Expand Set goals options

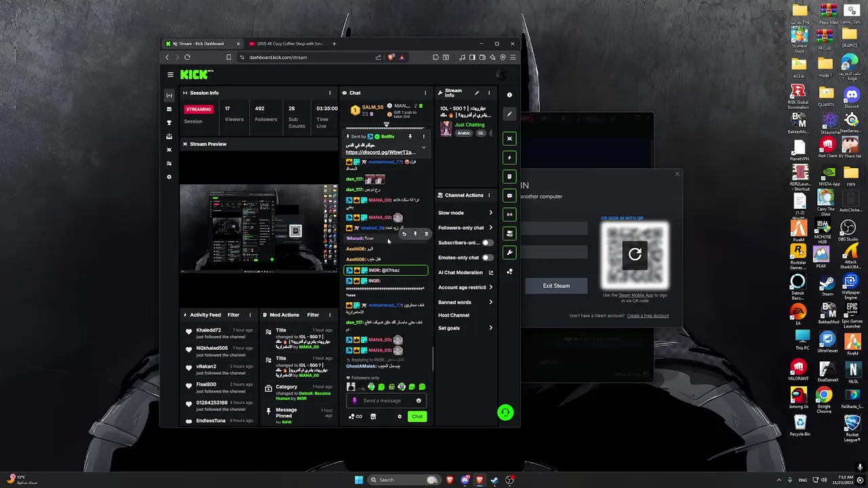491,328
